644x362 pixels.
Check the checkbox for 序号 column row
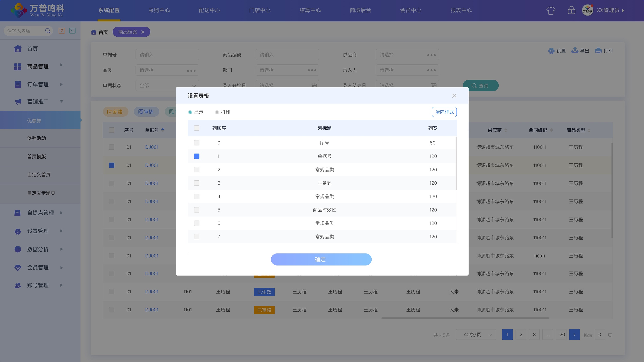(197, 143)
